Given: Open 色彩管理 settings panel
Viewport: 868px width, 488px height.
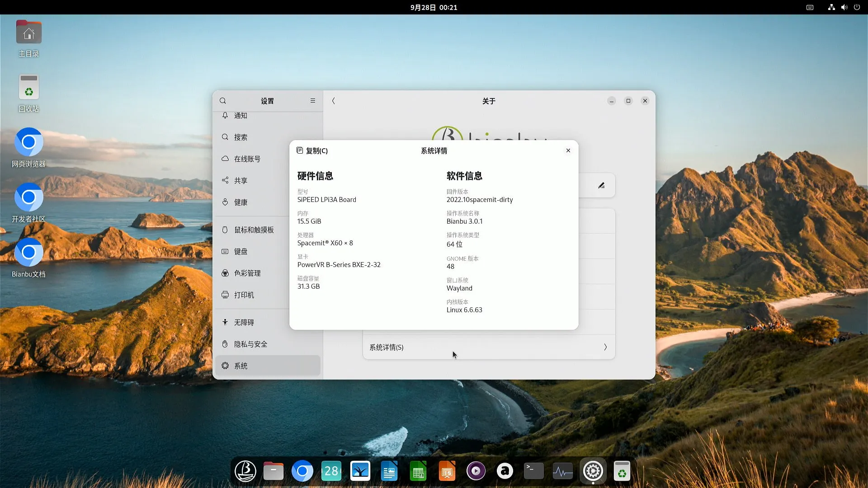Looking at the screenshot, I should coord(247,273).
